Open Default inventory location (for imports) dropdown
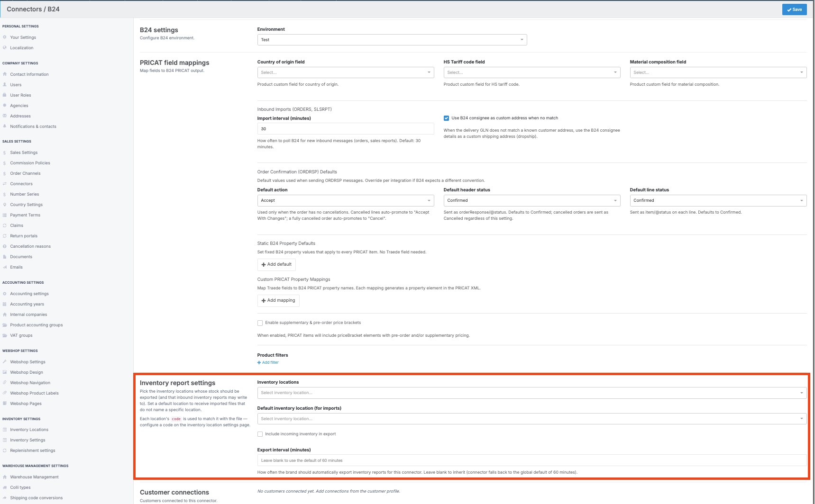This screenshot has height=504, width=815. tap(532, 419)
